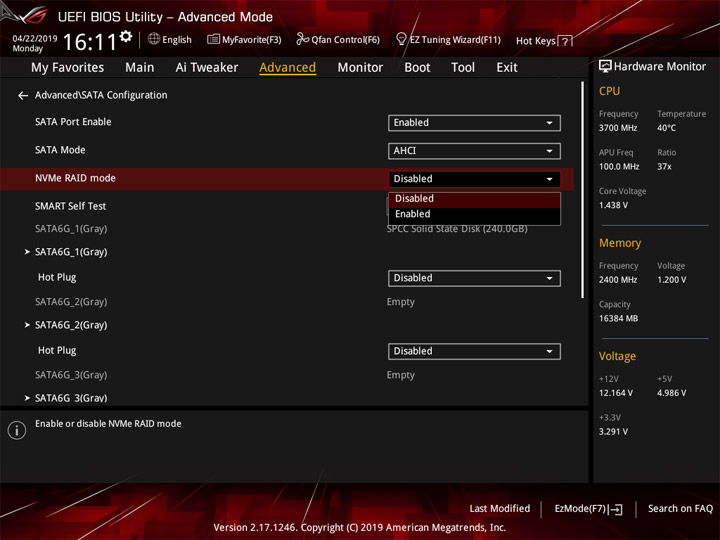This screenshot has height=540, width=720.
Task: Click the EzMode exit arrow icon
Action: click(615, 509)
